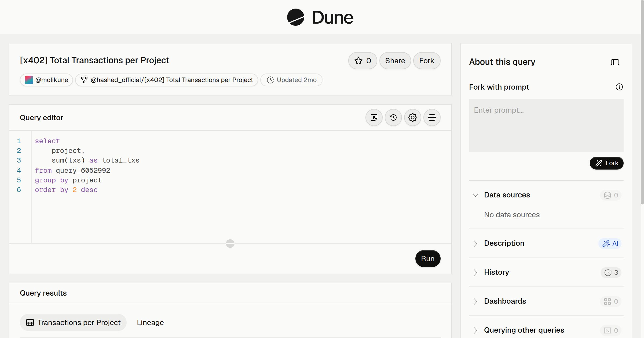
Task: Collapse the Data sources section
Action: click(x=475, y=195)
